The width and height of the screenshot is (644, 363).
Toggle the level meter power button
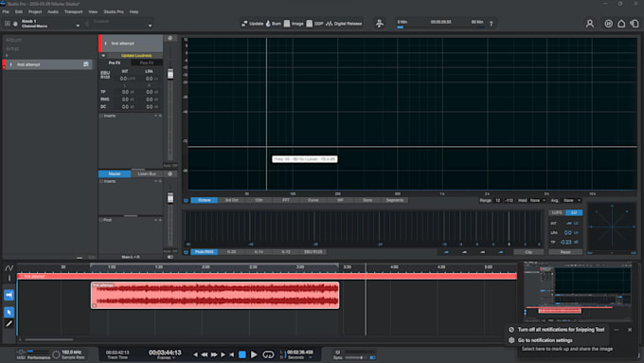click(x=186, y=252)
